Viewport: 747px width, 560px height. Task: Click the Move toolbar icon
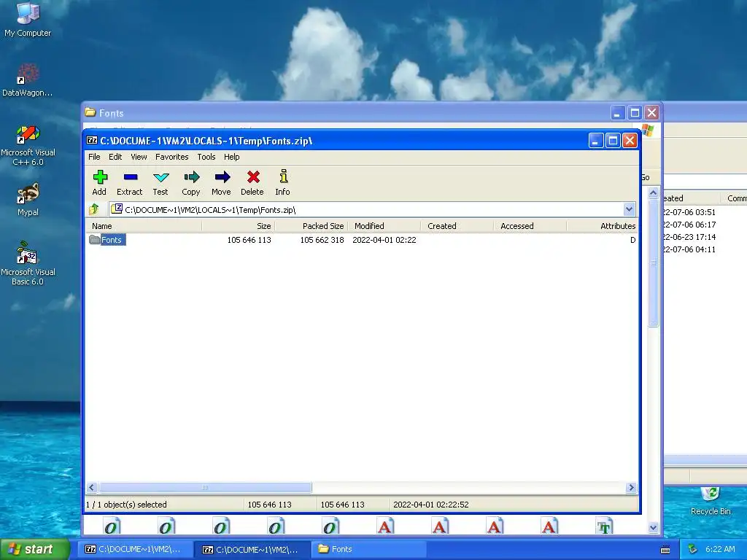tap(222, 182)
